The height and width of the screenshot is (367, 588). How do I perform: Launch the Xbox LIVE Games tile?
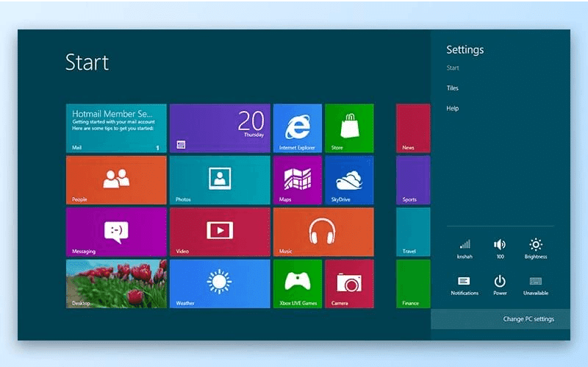click(x=298, y=284)
